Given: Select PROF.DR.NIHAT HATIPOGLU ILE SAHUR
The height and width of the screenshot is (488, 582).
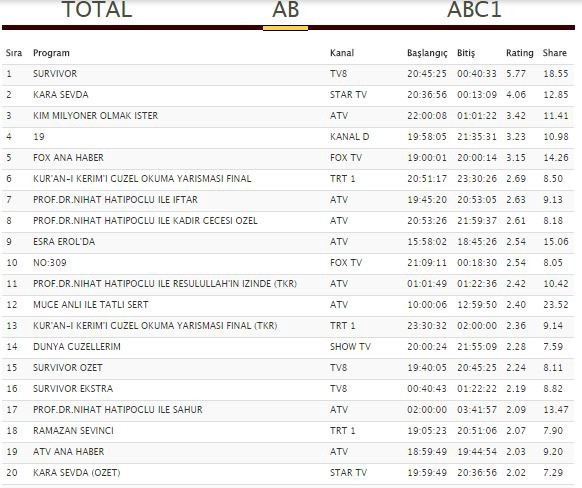Looking at the screenshot, I should click(118, 409).
